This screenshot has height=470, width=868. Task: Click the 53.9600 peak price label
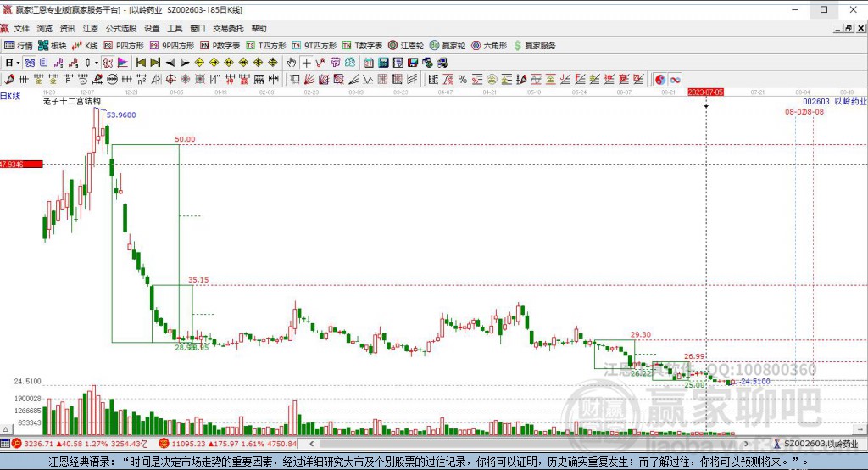pyautogui.click(x=121, y=115)
